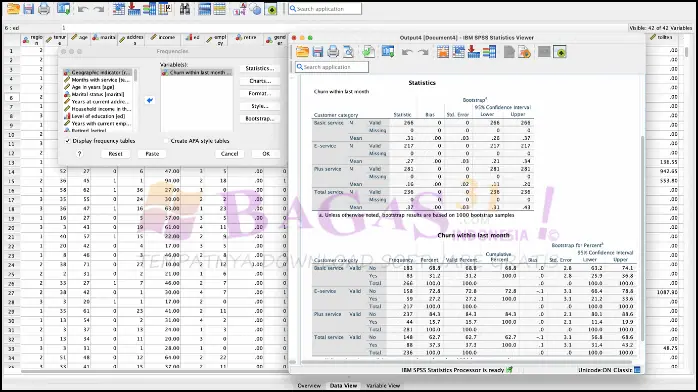Click the binoculars Find icon in Data Editor toolbar
This screenshot has height=392, width=698.
point(185,8)
